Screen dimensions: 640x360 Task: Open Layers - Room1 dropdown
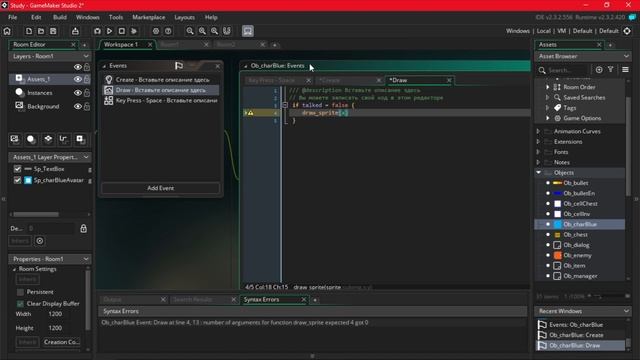click(x=86, y=56)
